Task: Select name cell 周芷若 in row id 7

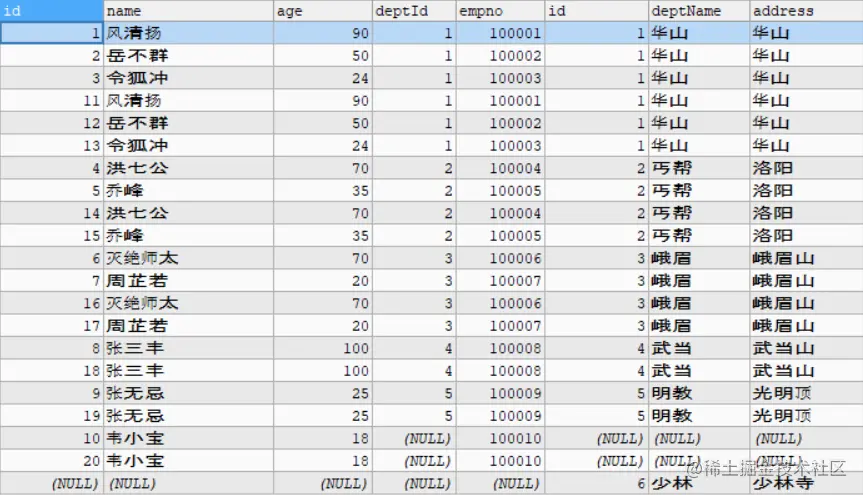Action: tap(188, 281)
